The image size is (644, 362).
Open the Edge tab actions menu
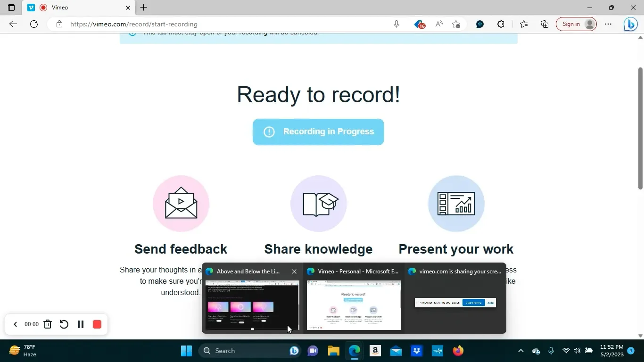click(11, 8)
